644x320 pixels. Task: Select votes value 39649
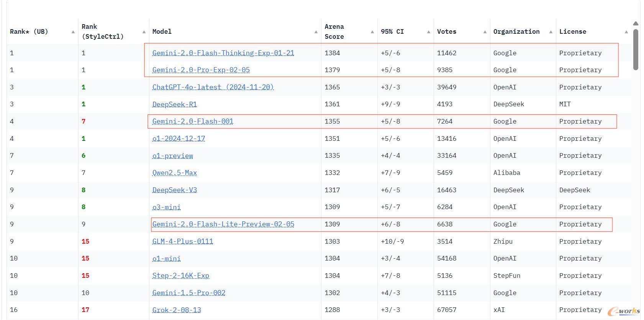pos(446,87)
